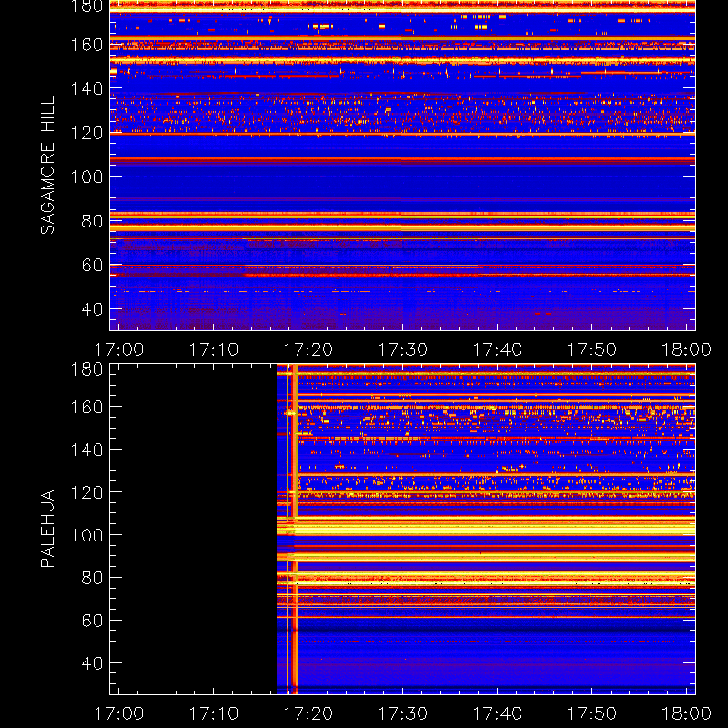
Task: Click the SAGAMORE HILL axis title
Action: point(47,166)
